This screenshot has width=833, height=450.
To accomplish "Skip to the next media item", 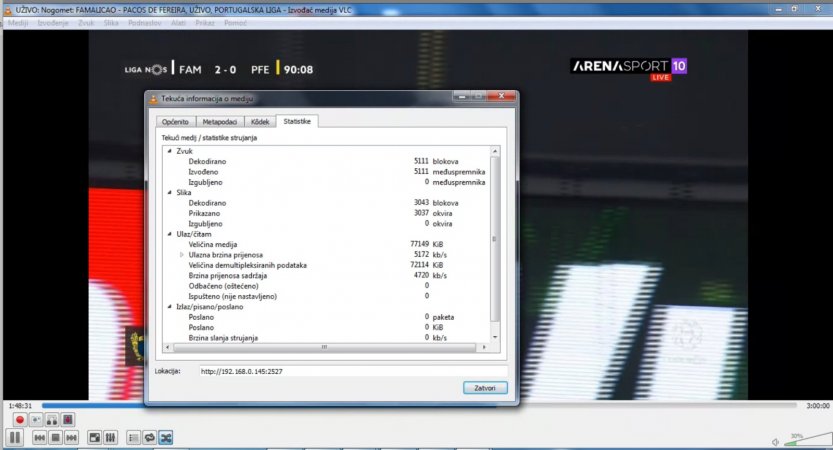I will 71,438.
